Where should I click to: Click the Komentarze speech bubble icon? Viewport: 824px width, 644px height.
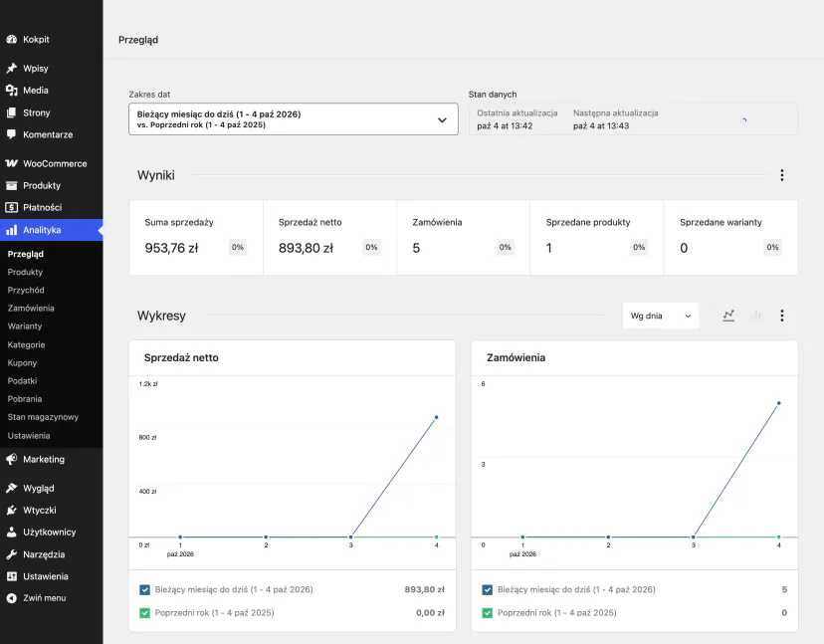tap(12, 134)
